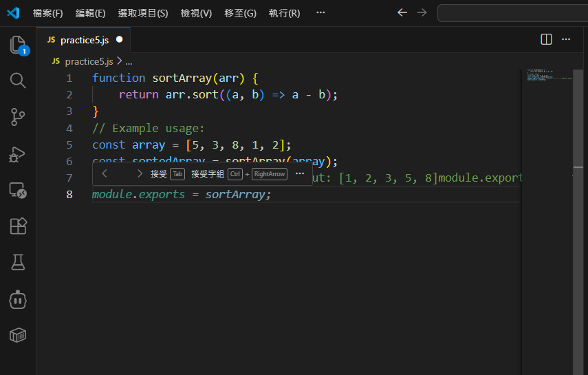The image size is (588, 375).
Task: Open the Remote Explorer icon
Action: [18, 190]
